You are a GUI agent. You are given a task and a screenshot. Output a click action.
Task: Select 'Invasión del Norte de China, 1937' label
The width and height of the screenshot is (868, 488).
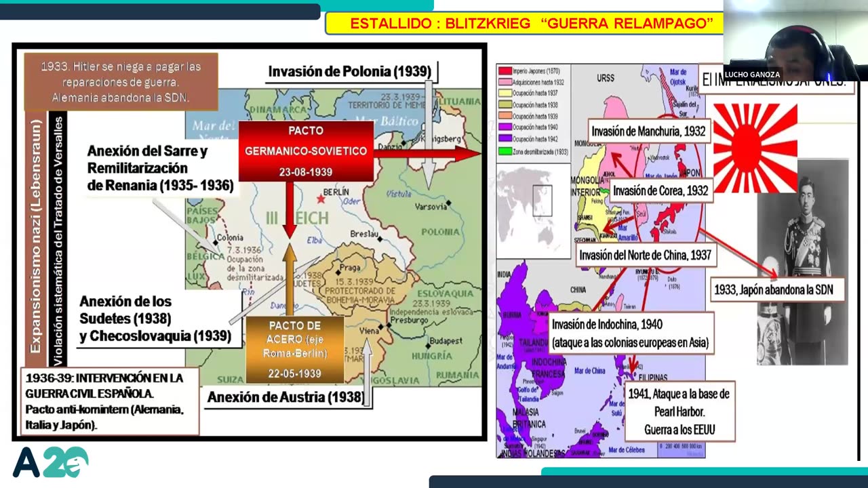pos(645,256)
